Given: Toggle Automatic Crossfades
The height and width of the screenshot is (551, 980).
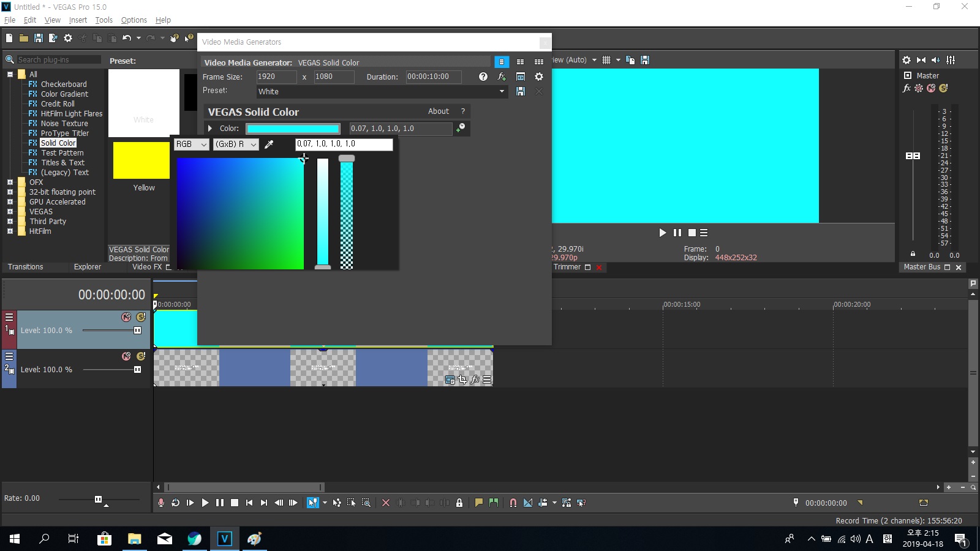Looking at the screenshot, I should tap(528, 503).
